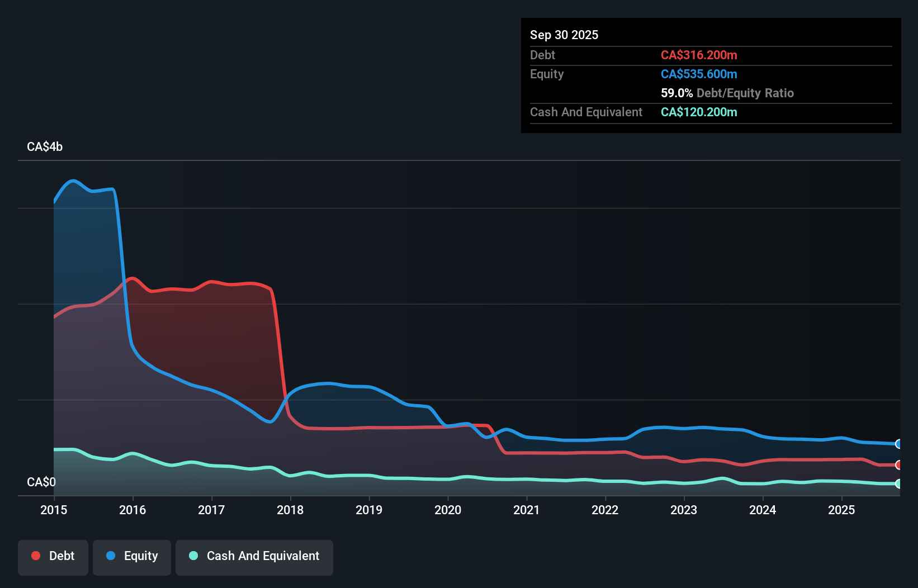The height and width of the screenshot is (588, 918).
Task: Click the red Debt legend dot
Action: coord(35,556)
